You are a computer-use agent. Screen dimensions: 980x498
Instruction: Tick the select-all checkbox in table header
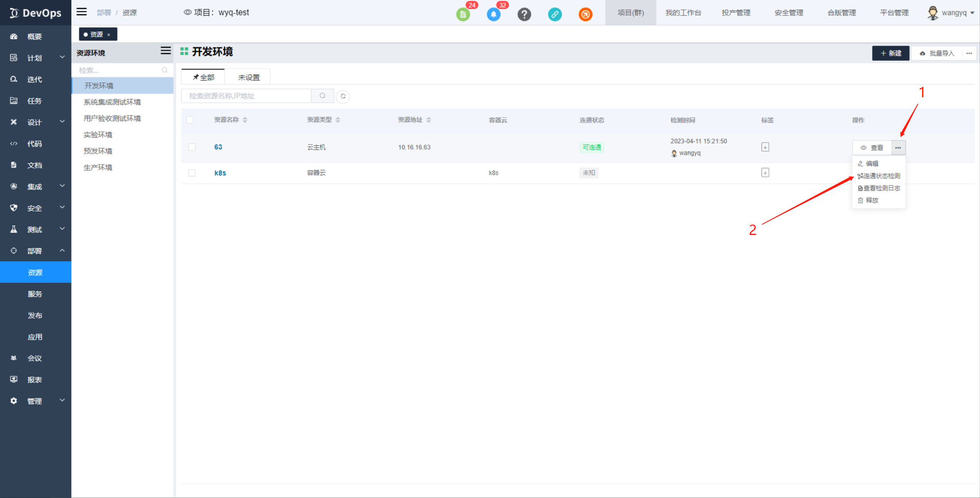[190, 120]
